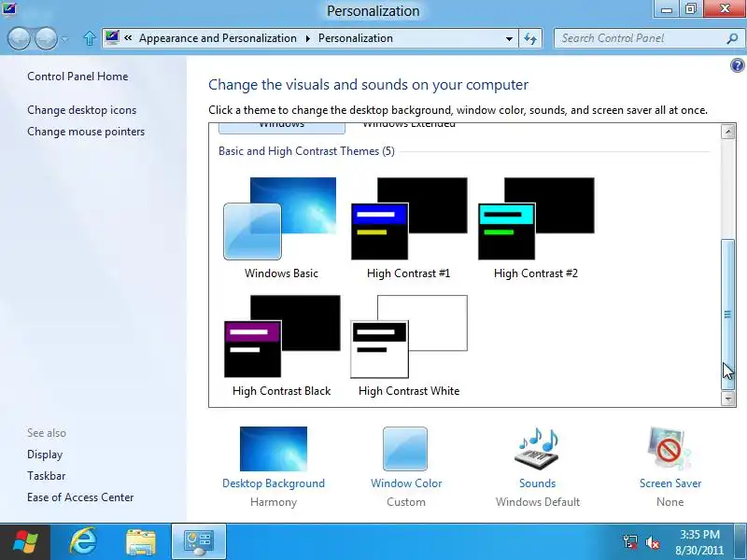Click the Window Color link text

pyautogui.click(x=406, y=483)
